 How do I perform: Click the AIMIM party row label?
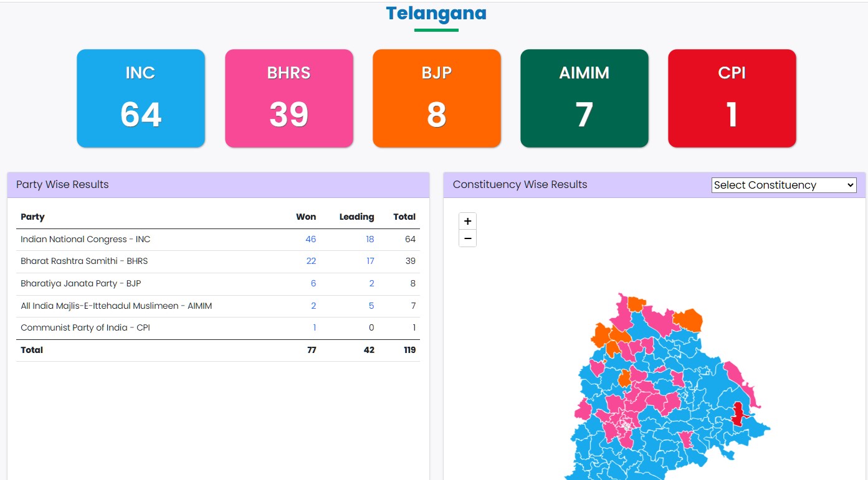[x=117, y=306]
